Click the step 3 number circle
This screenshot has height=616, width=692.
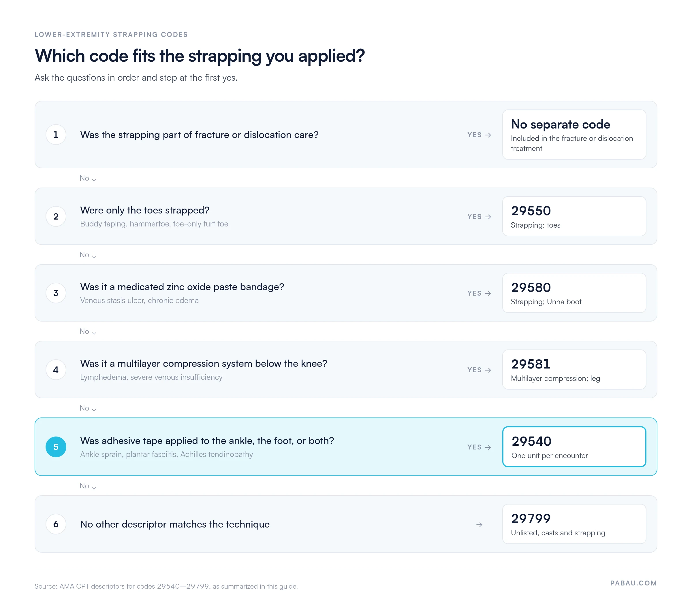[56, 293]
